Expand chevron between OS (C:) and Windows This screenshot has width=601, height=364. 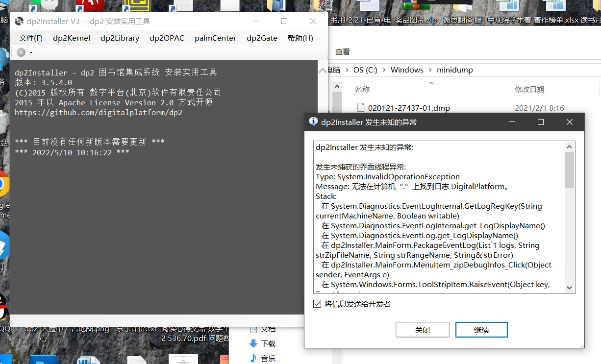[x=384, y=70]
